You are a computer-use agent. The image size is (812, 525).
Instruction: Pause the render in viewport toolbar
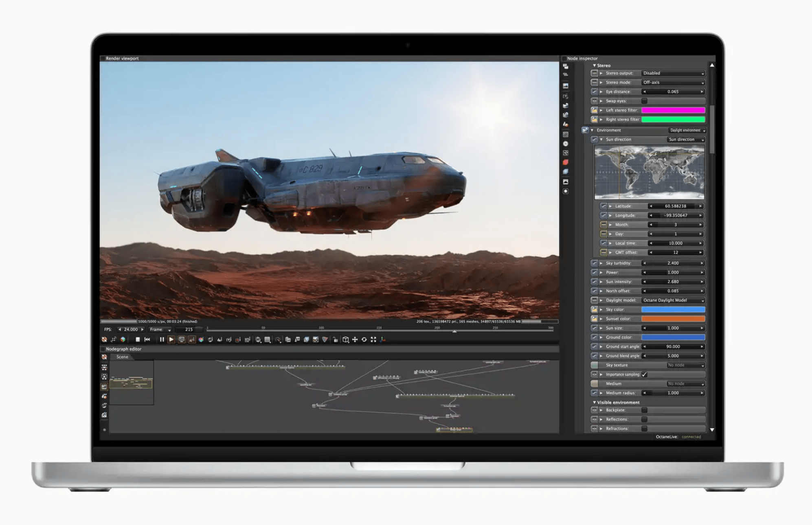coord(162,339)
